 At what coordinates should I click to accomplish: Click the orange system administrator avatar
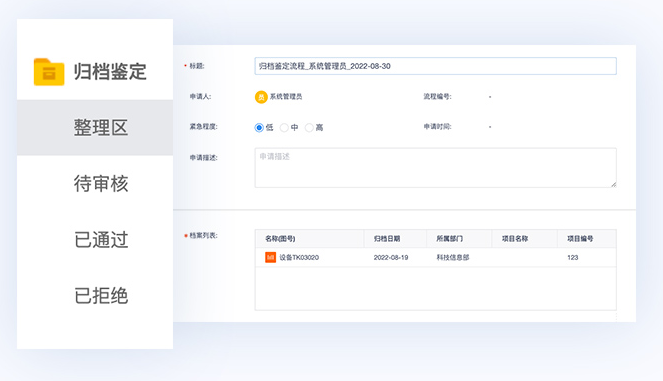click(261, 97)
